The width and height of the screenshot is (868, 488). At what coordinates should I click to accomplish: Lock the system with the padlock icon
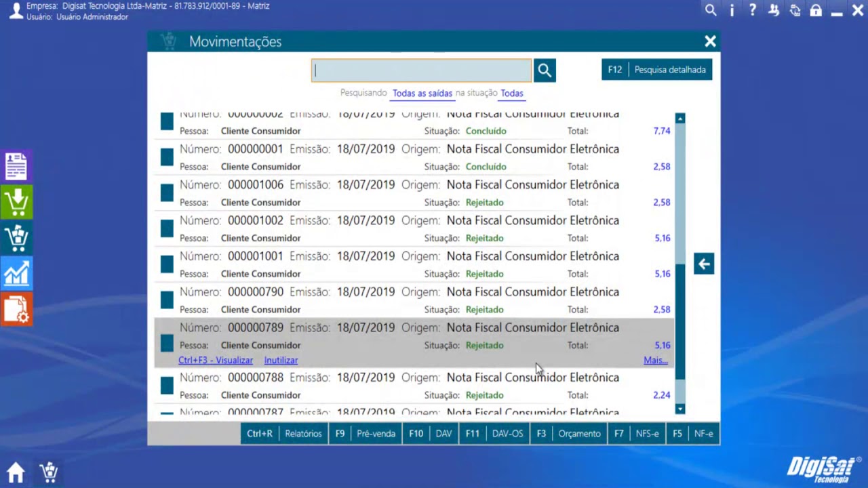click(816, 10)
